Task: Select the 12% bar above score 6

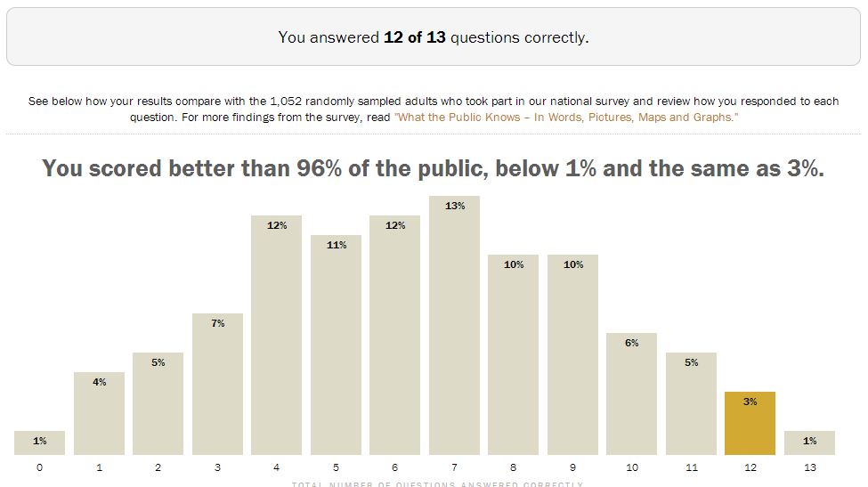Action: click(x=395, y=336)
